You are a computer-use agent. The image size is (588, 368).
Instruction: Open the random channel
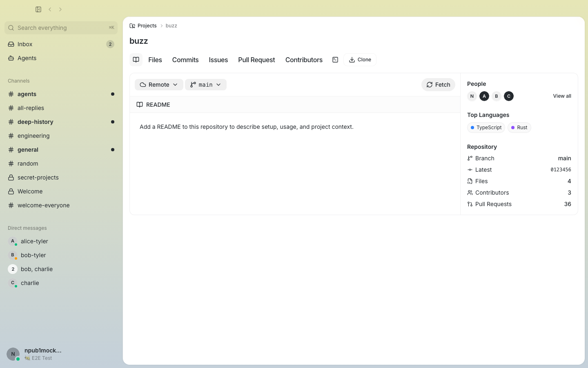coord(61,164)
